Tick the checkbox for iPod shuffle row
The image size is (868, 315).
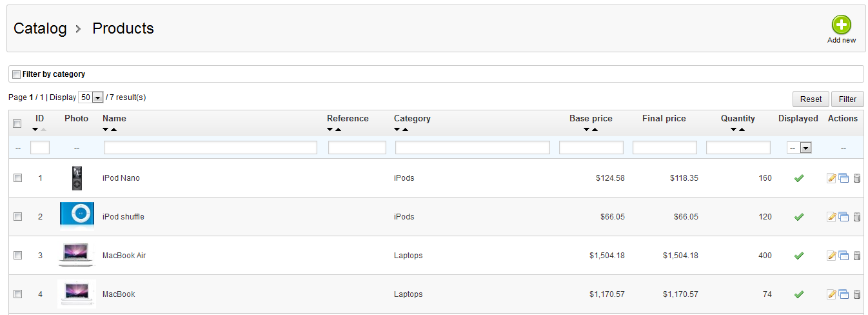pos(18,216)
